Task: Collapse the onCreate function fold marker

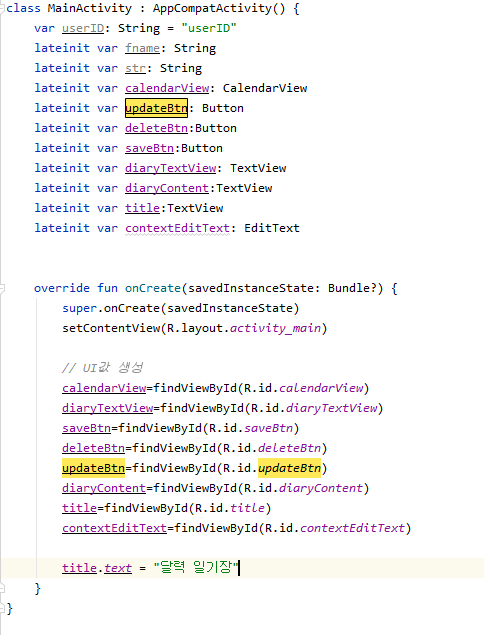Action: [x=2, y=288]
